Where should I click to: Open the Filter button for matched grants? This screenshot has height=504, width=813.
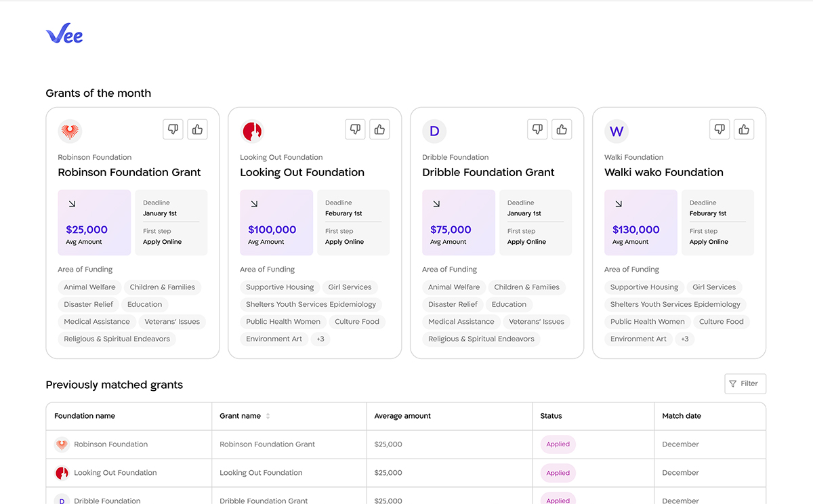[x=745, y=383]
